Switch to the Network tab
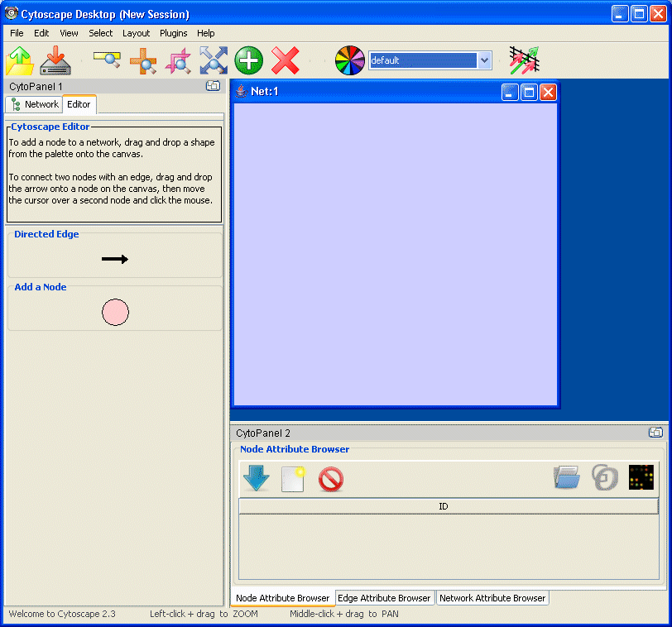This screenshot has width=672, height=627. 35,104
